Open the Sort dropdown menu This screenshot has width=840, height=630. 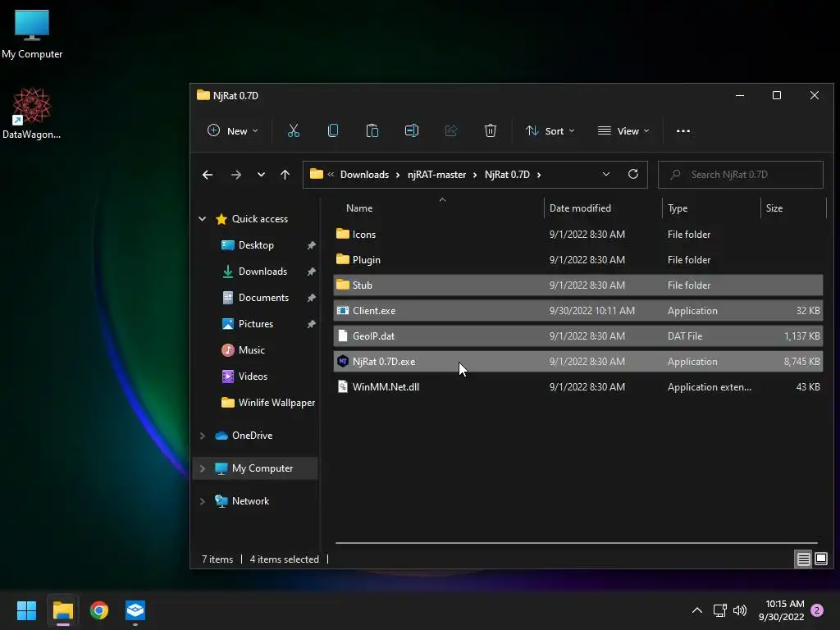(x=550, y=130)
